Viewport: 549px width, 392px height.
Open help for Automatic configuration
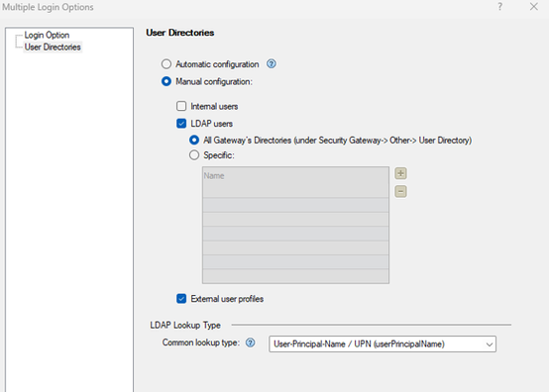[271, 64]
